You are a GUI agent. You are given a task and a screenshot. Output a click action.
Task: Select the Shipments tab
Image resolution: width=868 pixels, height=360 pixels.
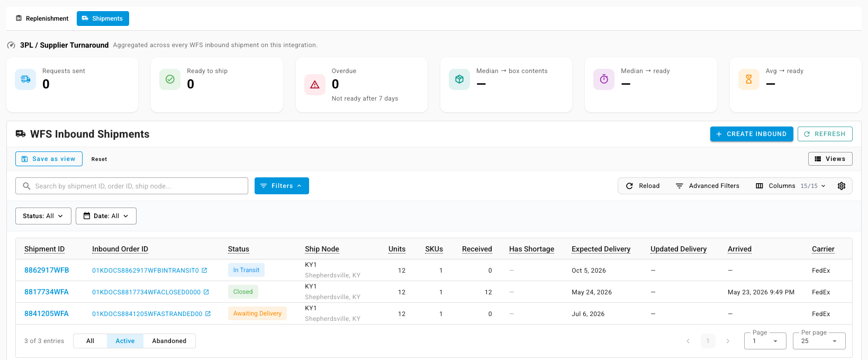103,19
